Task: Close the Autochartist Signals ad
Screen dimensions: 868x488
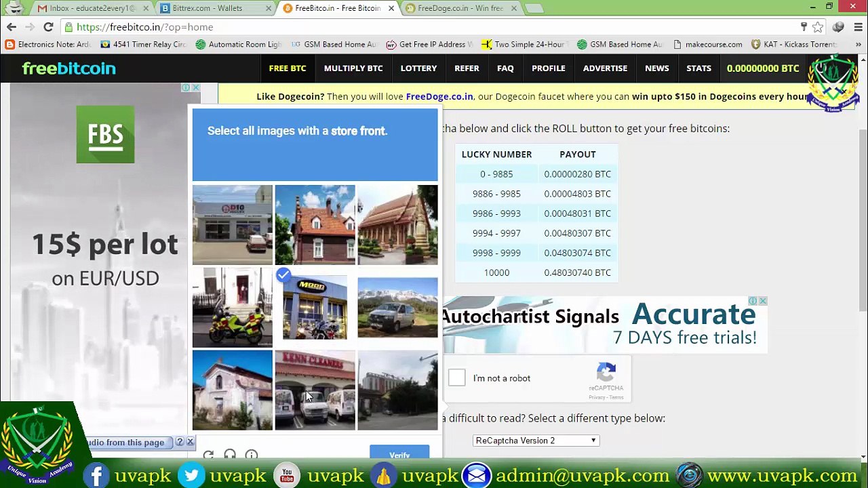Action: [x=763, y=301]
